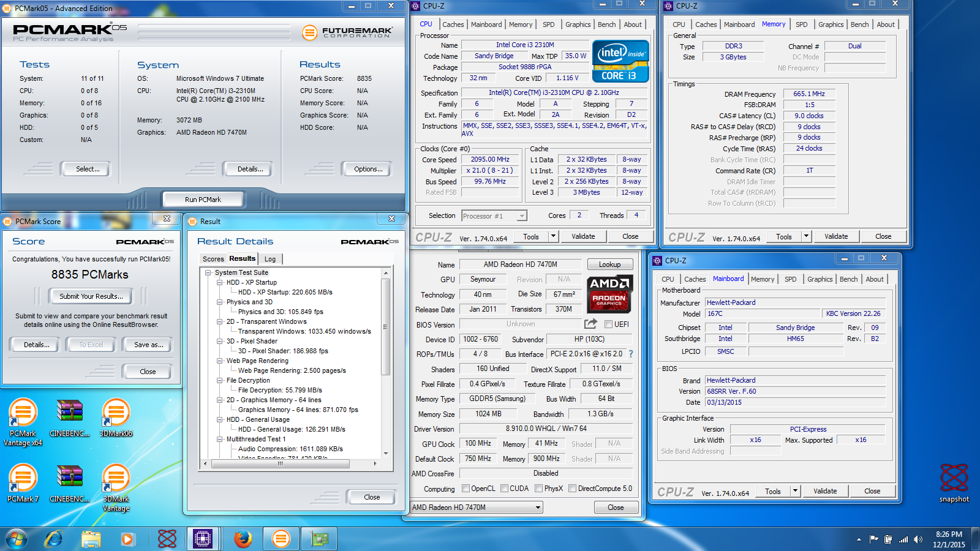This screenshot has height=551, width=980.
Task: Click the GPU-Z taskbar icon
Action: pos(319,539)
